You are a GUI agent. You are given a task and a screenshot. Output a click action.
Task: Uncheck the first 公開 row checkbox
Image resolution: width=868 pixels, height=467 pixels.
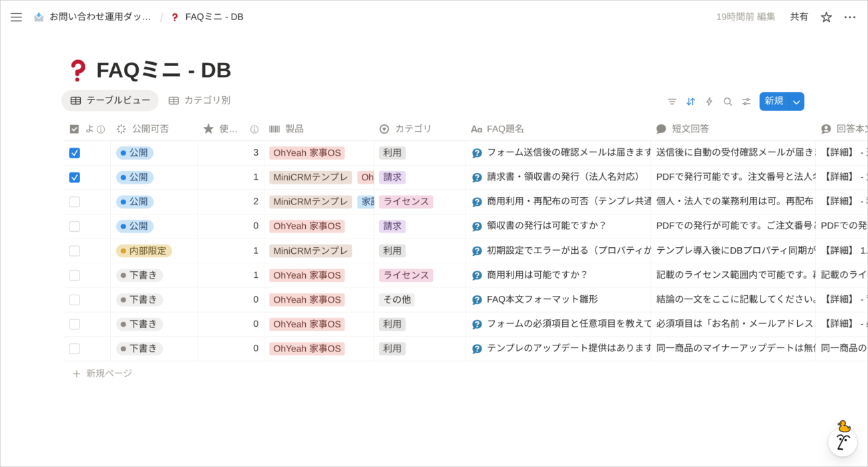[74, 152]
